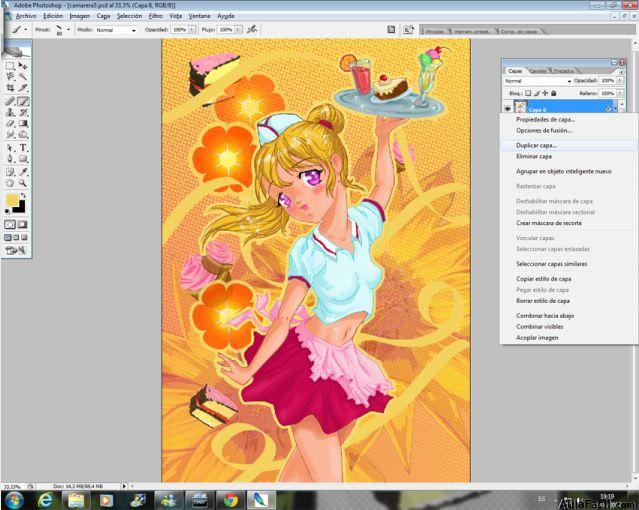Select the Dodge tool
639x510 pixels.
(23, 135)
